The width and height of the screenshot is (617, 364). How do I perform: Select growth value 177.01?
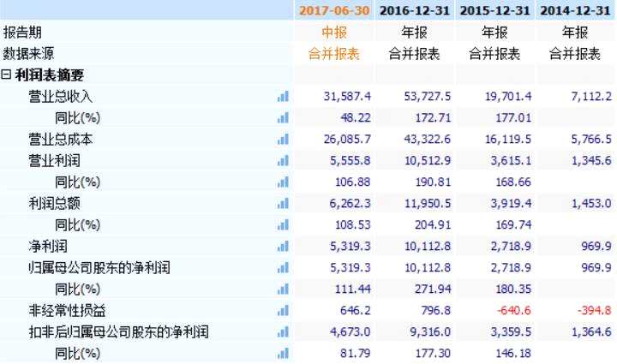point(513,117)
